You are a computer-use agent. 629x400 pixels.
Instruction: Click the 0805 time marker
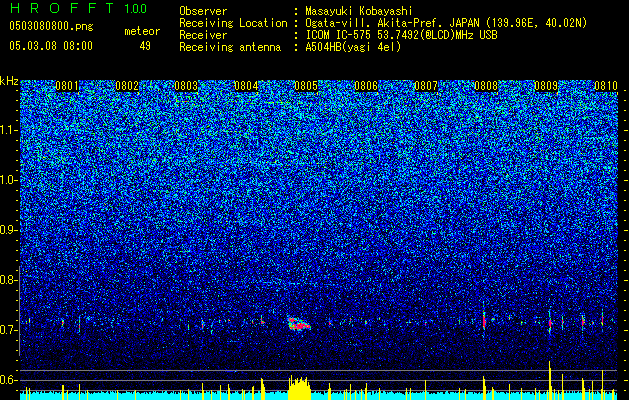pyautogui.click(x=306, y=86)
